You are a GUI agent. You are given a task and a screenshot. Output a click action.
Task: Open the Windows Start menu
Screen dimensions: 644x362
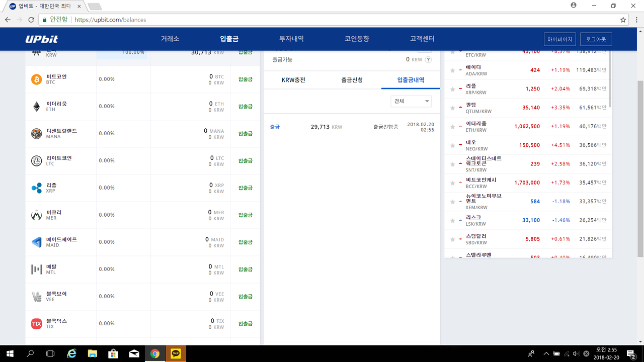coord(10,353)
